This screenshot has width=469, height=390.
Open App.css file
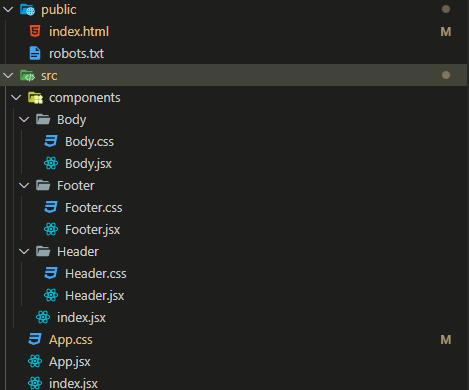[x=71, y=340]
